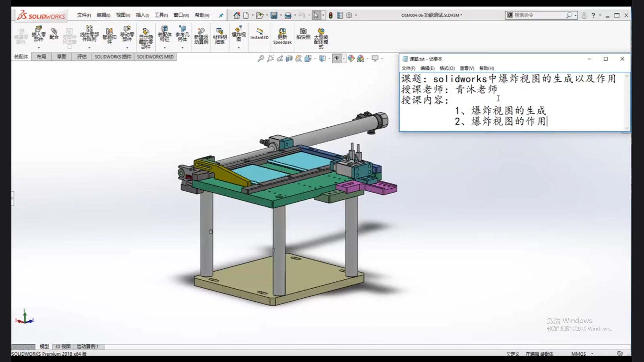This screenshot has height=362, width=644.
Task: Expand Options gear dropdown arrow
Action: click(x=356, y=15)
